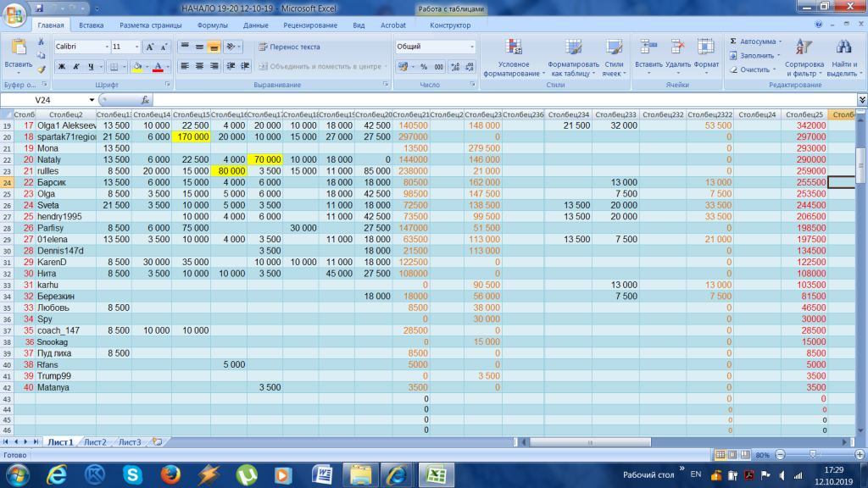Click the Find and Select binoculars icon
The height and width of the screenshot is (488, 868).
842,57
